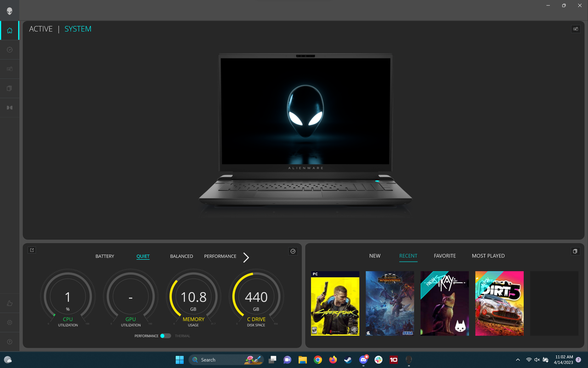588x368 pixels.
Task: Click the GPU utilization gauge
Action: (130, 298)
